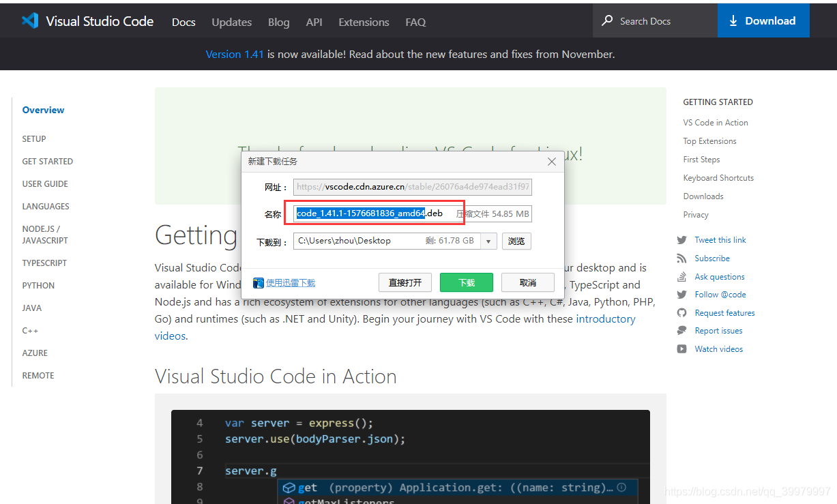Open JAVA section in sidebar
Image resolution: width=837 pixels, height=504 pixels.
pos(32,308)
